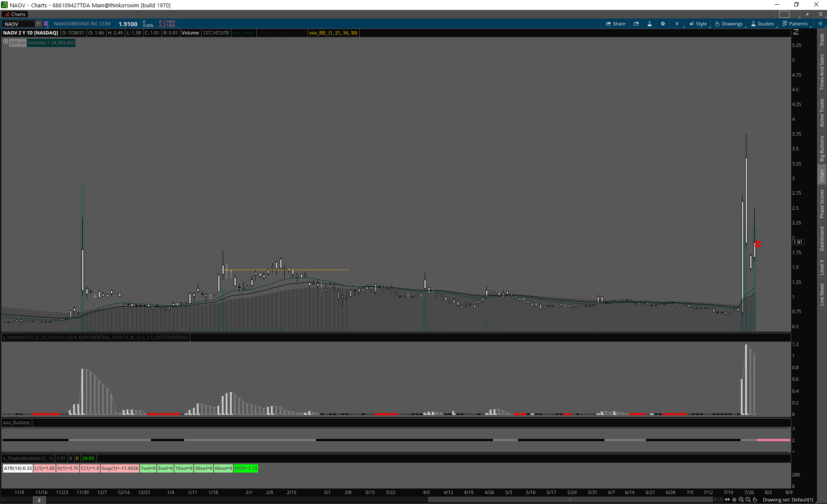This screenshot has height=504, width=827.
Task: Open the D timeframe dropdown
Action: tap(677, 24)
